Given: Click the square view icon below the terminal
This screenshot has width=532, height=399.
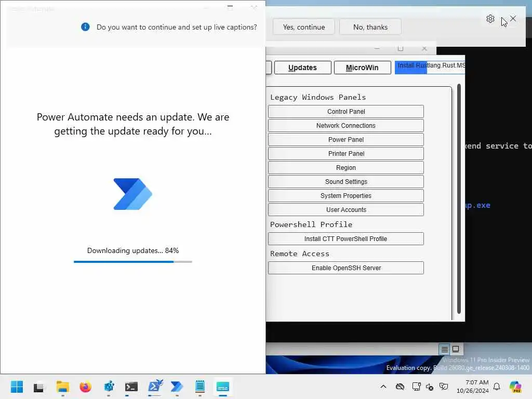Looking at the screenshot, I should [456, 349].
